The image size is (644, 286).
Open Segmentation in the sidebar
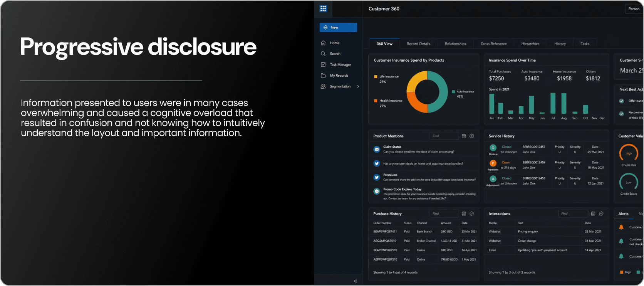coord(340,86)
